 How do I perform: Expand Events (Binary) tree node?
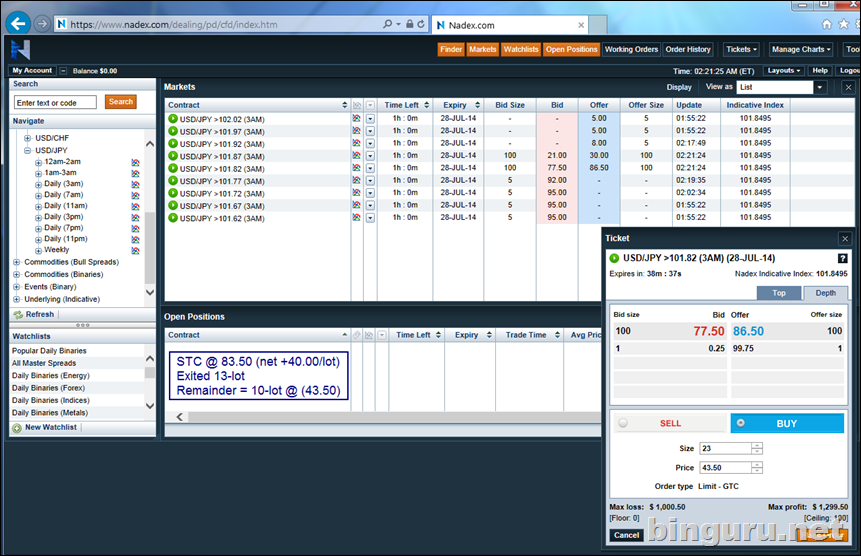pos(16,287)
